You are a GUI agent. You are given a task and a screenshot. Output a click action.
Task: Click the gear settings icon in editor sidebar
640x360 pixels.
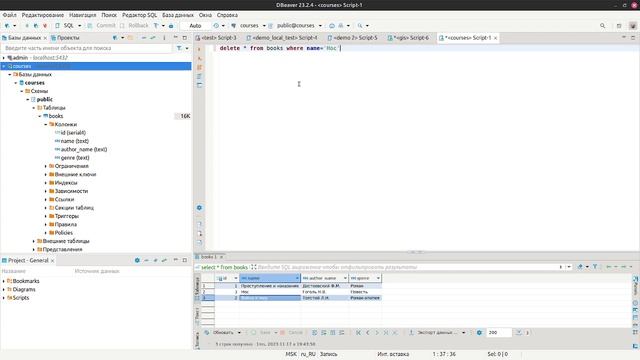[x=199, y=208]
